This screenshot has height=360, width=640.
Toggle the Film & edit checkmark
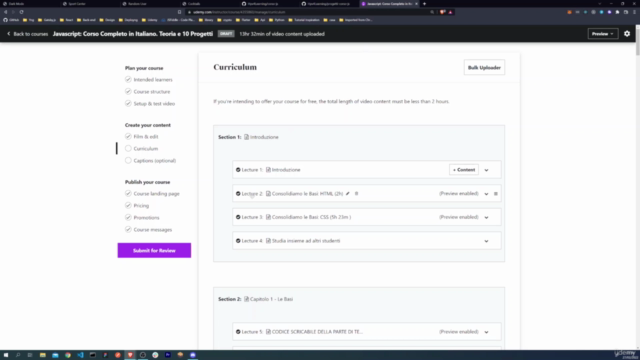tap(128, 136)
